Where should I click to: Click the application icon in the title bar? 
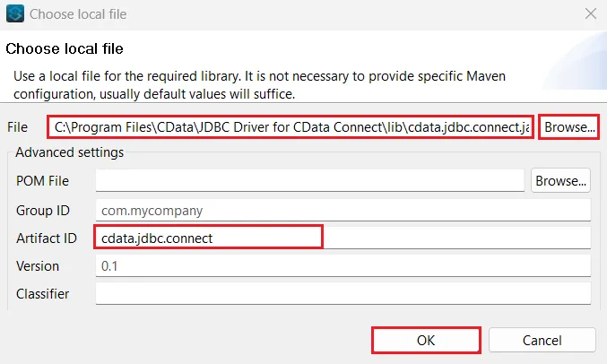[x=14, y=14]
